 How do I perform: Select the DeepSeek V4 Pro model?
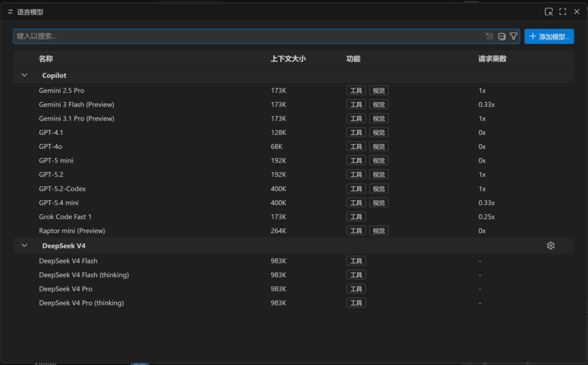[x=65, y=289]
